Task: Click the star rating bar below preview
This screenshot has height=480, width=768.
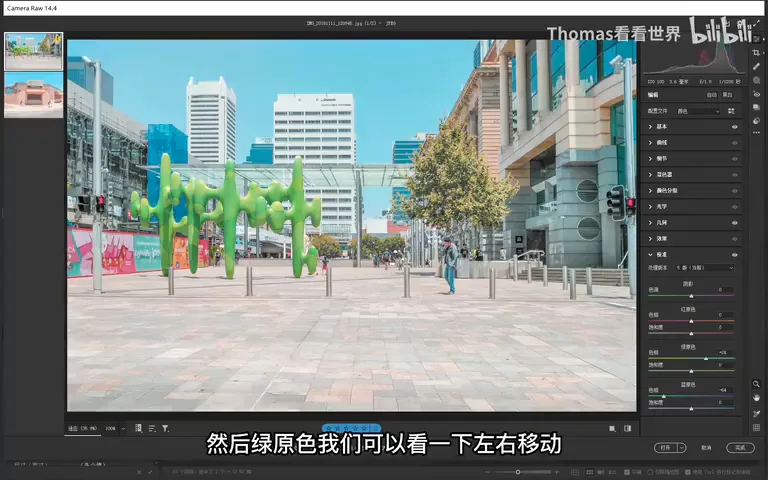Action: (x=351, y=428)
